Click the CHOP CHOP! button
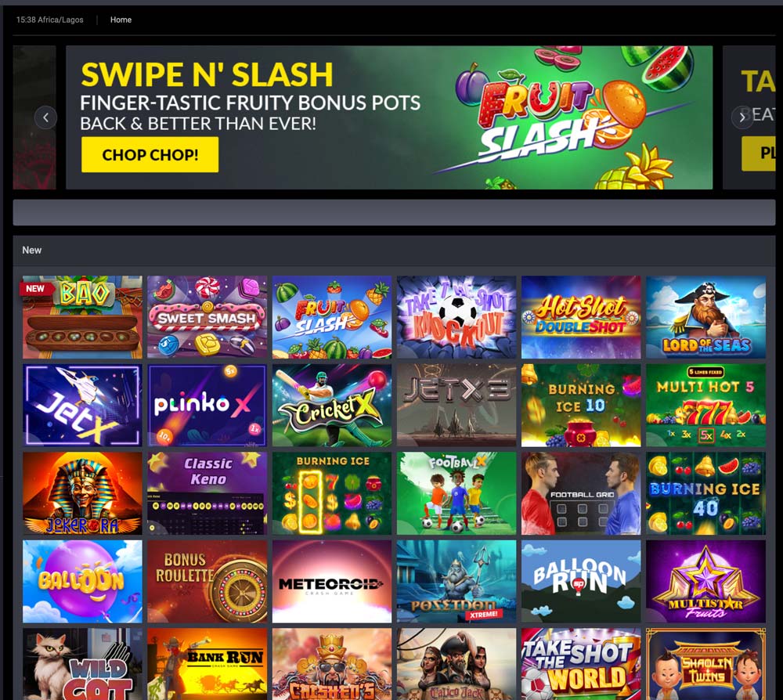This screenshot has height=700, width=783. coord(150,155)
